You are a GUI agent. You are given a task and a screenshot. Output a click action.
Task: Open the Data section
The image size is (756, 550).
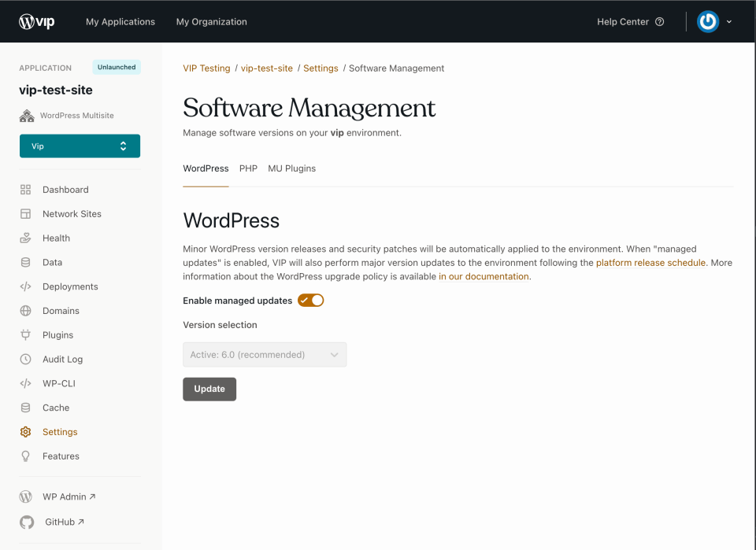coord(52,263)
